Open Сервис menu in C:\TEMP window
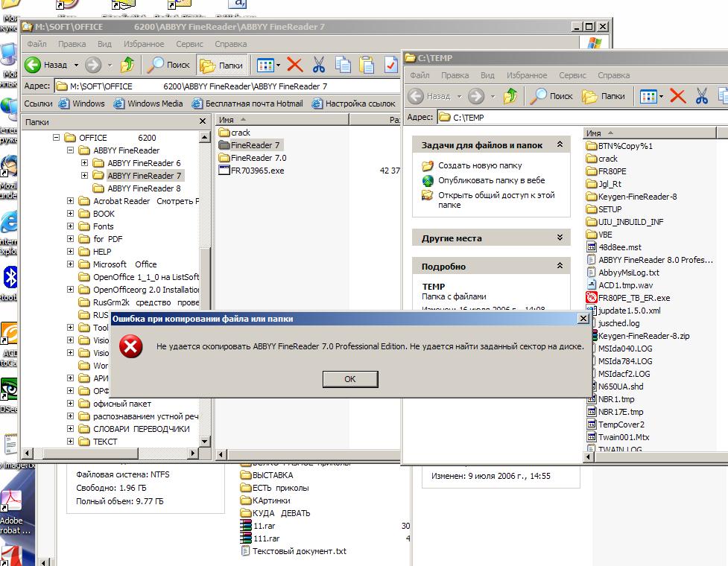 pyautogui.click(x=572, y=75)
